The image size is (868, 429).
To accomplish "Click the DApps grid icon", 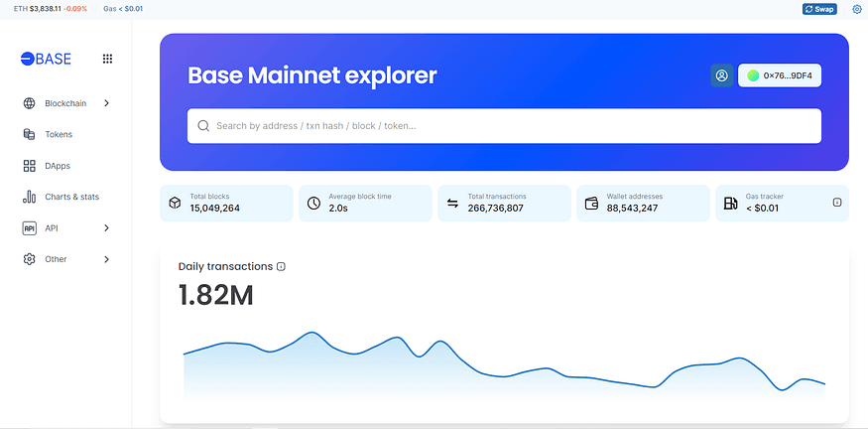I will tap(30, 166).
